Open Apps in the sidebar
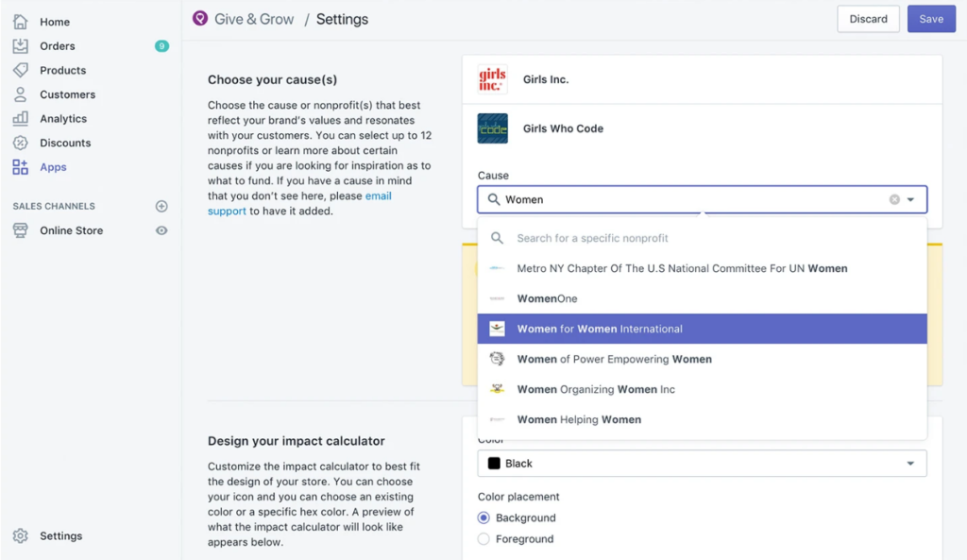Screen dimensions: 967x560 (53, 167)
